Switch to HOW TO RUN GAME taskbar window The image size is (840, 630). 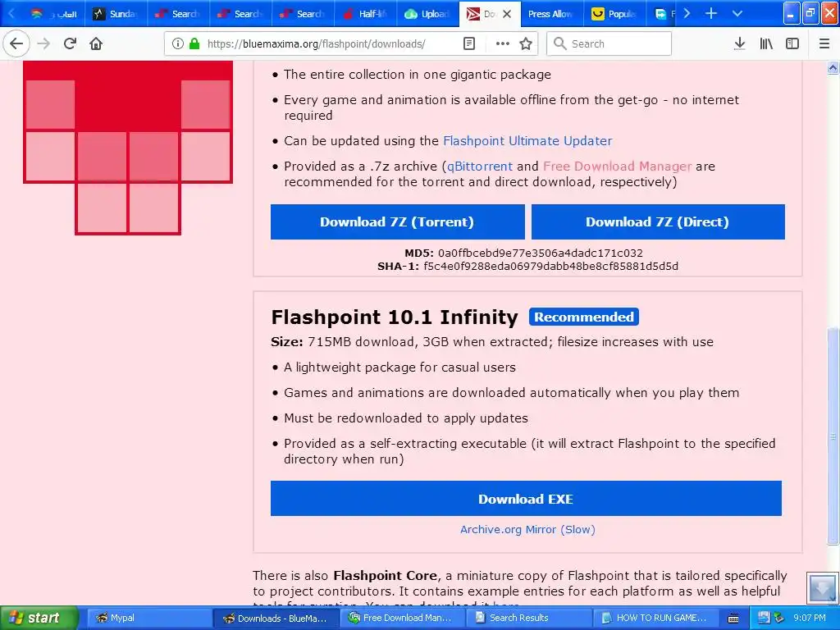point(654,618)
